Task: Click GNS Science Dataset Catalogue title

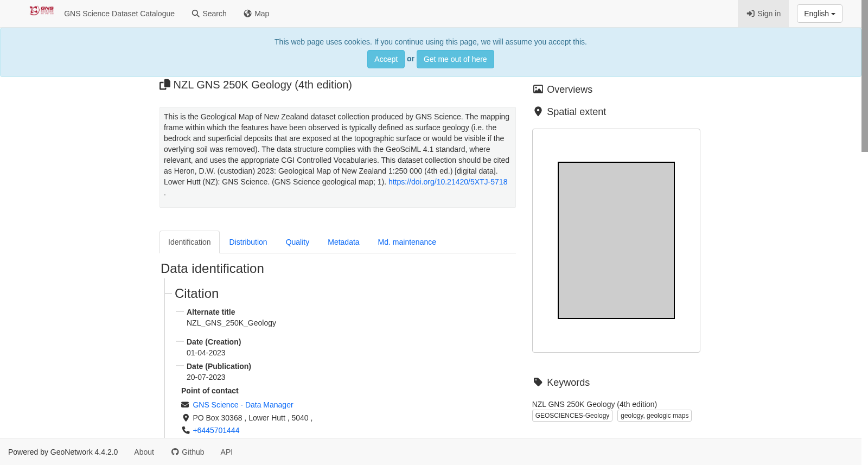Action: (119, 14)
